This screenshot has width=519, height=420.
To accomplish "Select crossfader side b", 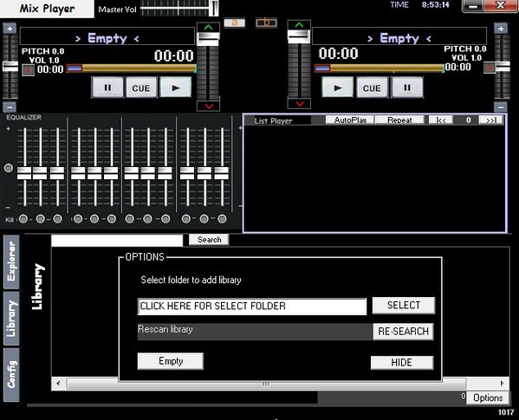I will (x=266, y=23).
